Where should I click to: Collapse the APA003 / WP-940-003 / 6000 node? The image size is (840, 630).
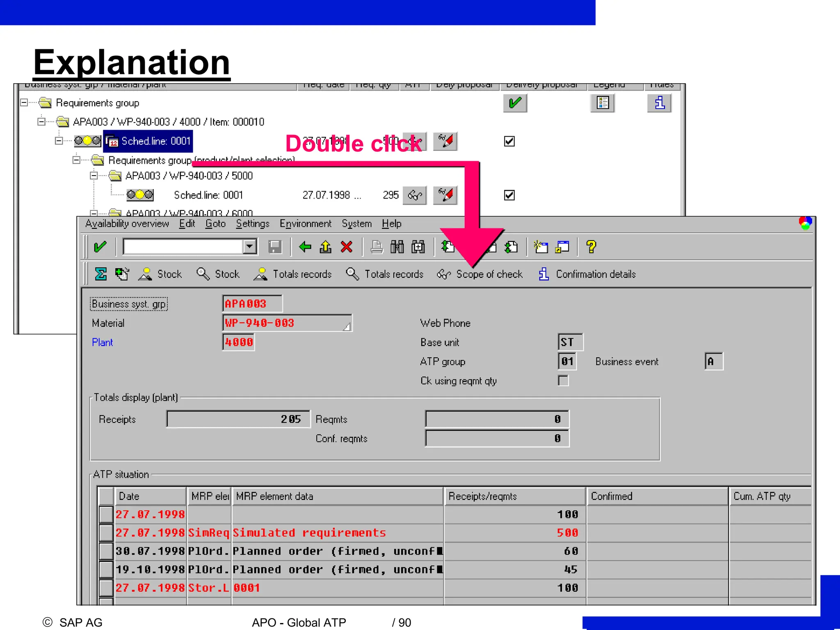click(x=94, y=213)
